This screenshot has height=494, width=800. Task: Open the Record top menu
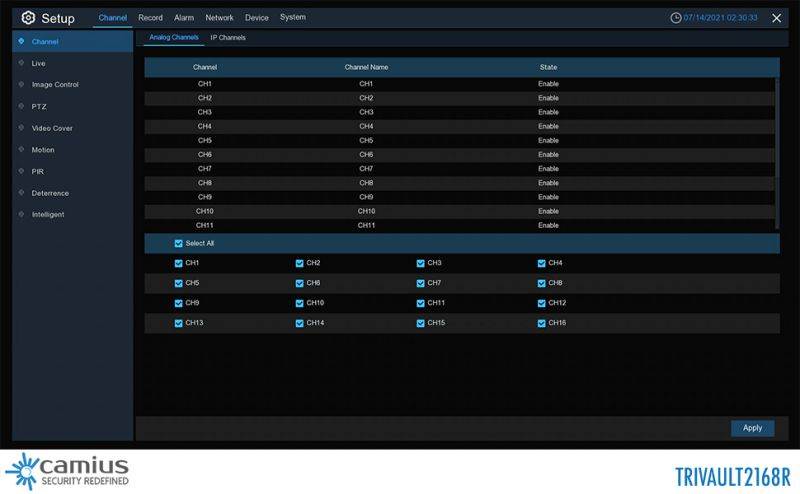point(150,18)
